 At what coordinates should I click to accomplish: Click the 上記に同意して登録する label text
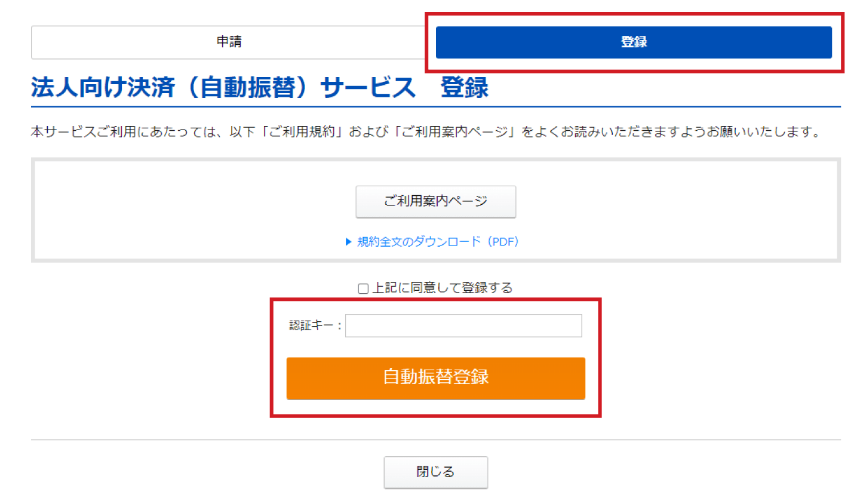pyautogui.click(x=442, y=288)
